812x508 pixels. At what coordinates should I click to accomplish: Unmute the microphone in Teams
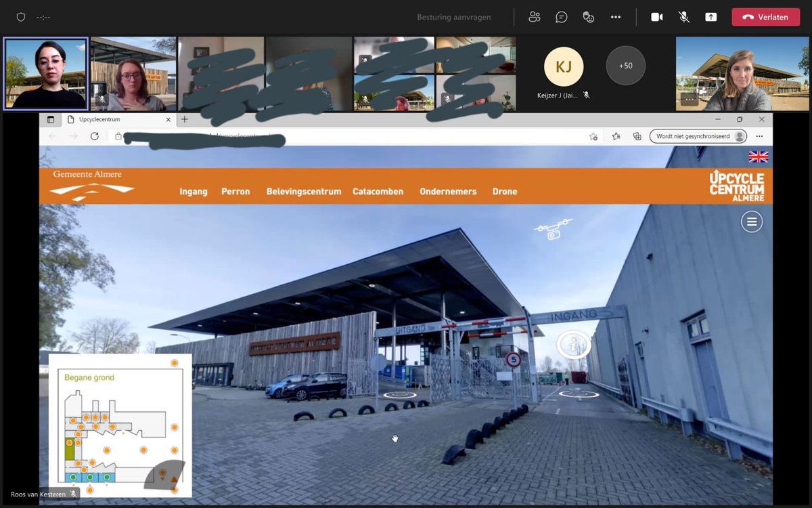(683, 16)
